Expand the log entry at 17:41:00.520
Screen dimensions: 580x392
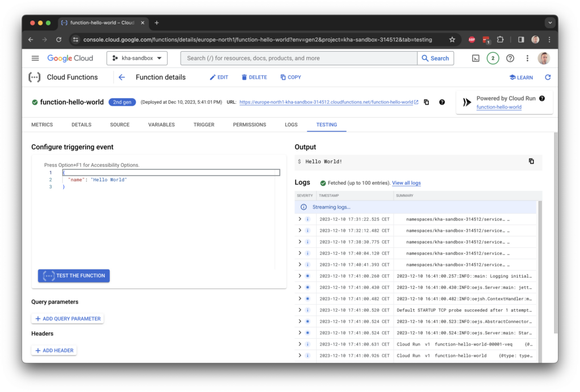pyautogui.click(x=300, y=310)
